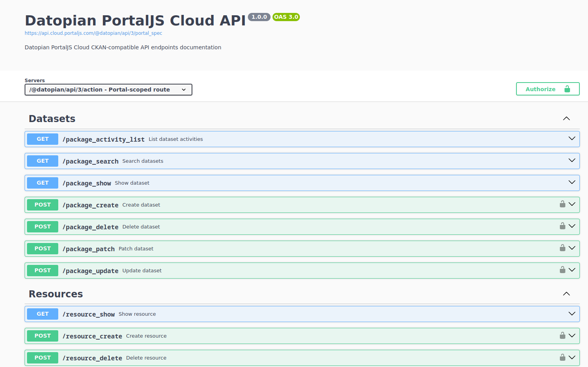Click the lock icon on /resource_create row
Screen dimensions: 588x367
pos(562,336)
